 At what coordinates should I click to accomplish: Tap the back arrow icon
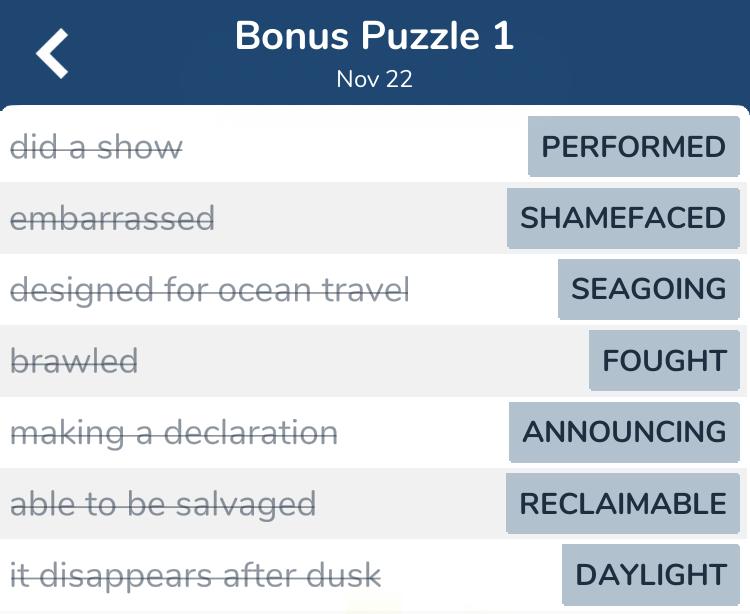[x=52, y=53]
